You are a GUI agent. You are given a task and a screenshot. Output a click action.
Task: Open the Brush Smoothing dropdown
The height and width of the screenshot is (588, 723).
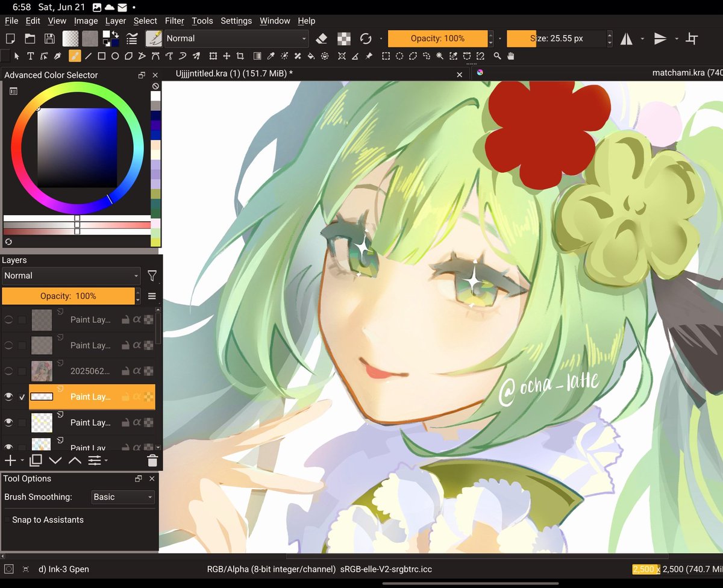122,497
